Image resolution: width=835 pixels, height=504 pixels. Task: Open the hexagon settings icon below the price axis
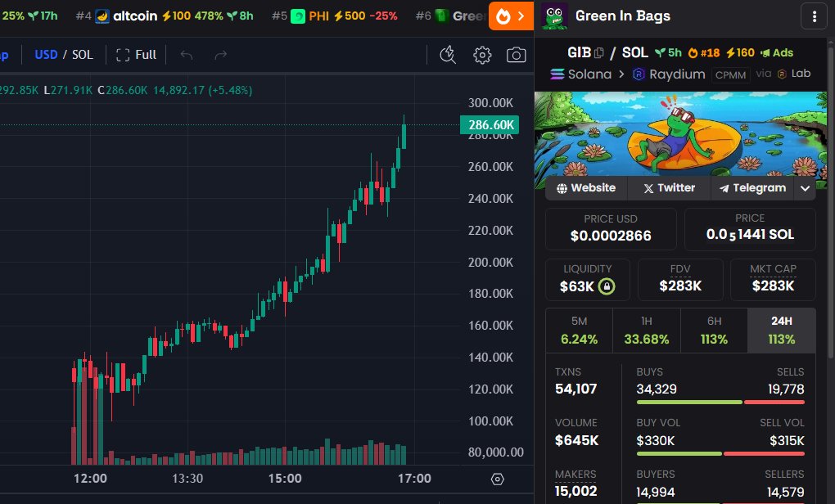(498, 479)
